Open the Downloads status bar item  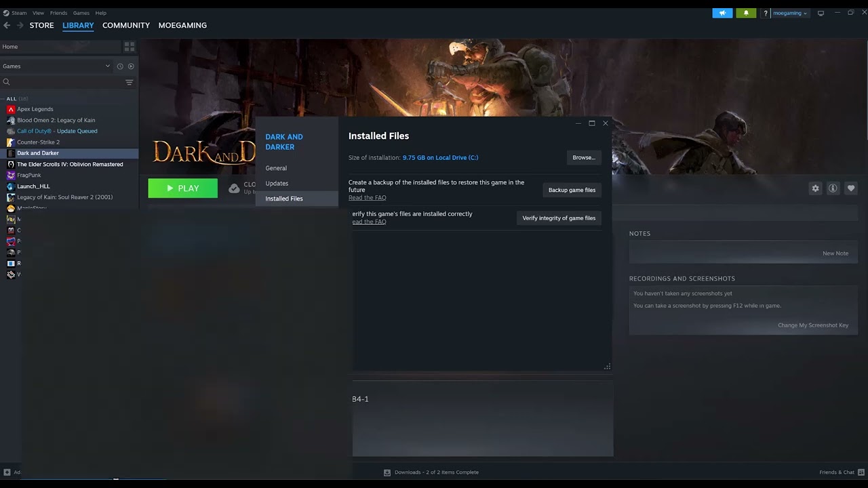431,472
